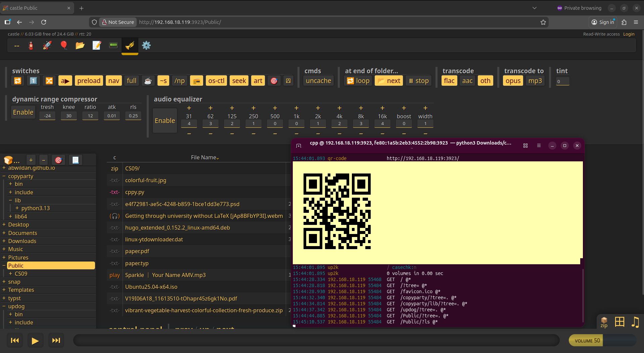Open the notepad with pencil icon
The image size is (644, 353).
point(97,45)
